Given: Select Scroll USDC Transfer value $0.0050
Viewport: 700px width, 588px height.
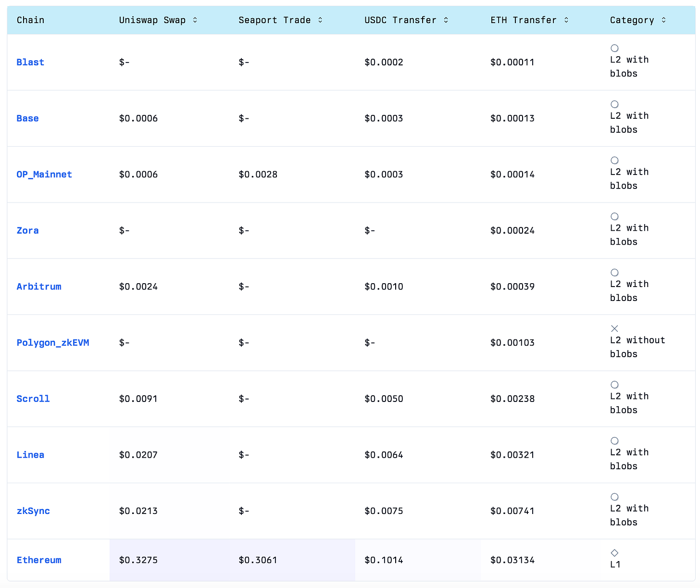Looking at the screenshot, I should click(384, 399).
